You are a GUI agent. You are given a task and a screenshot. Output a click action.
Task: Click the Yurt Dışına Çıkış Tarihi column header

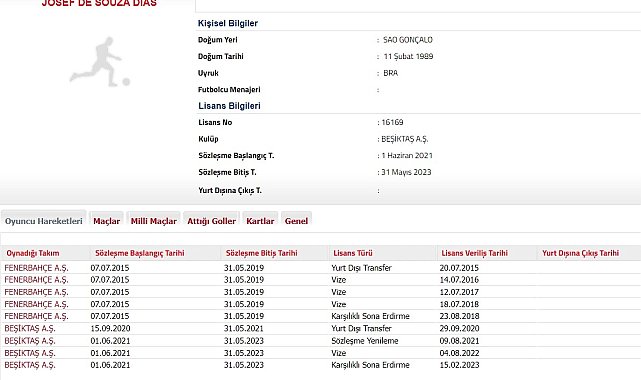[580, 253]
